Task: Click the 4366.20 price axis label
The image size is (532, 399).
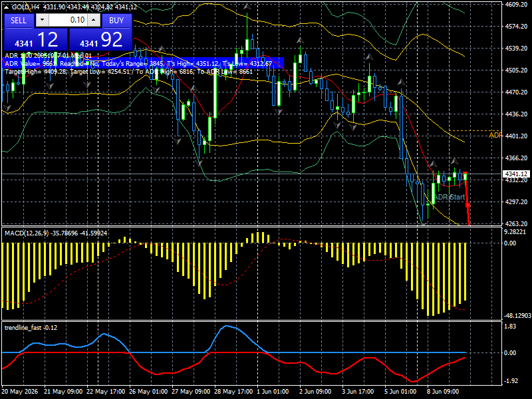Action: coord(516,158)
